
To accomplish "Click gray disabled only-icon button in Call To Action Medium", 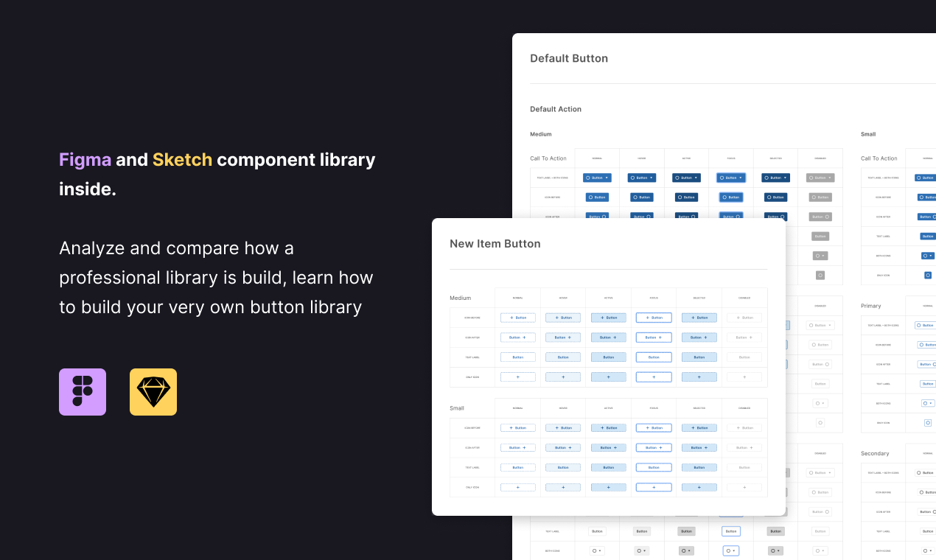I will 820,275.
